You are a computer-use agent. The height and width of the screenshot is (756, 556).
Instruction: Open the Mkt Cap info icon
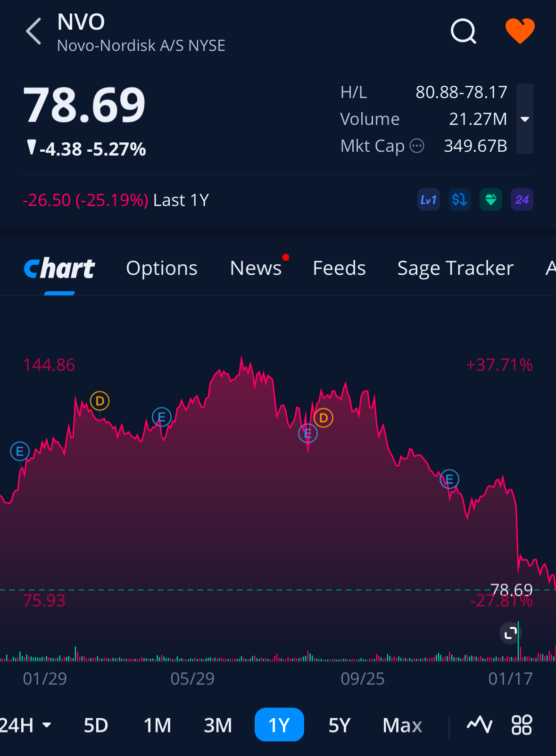pos(417,146)
